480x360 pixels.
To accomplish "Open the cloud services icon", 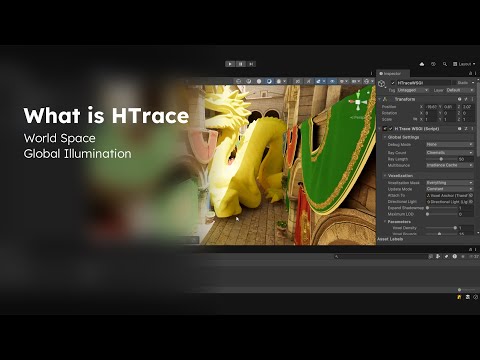I will [x=422, y=64].
